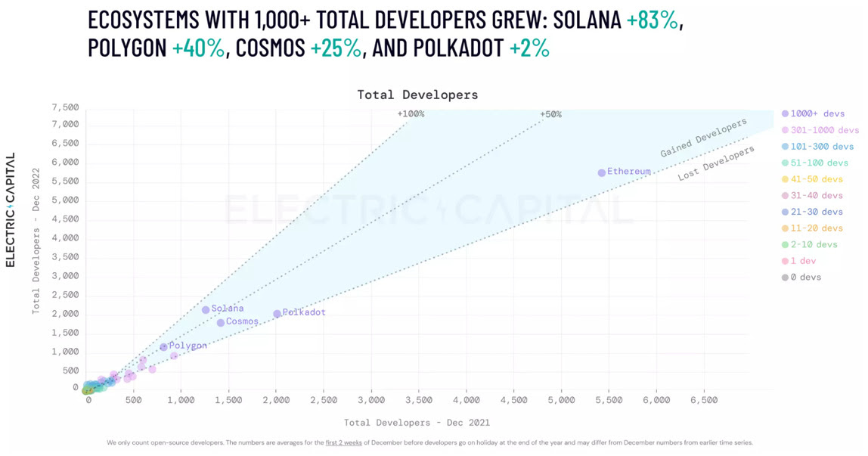Image resolution: width=868 pixels, height=456 pixels.
Task: Select the '0 devs' legend label
Action: [x=806, y=278]
